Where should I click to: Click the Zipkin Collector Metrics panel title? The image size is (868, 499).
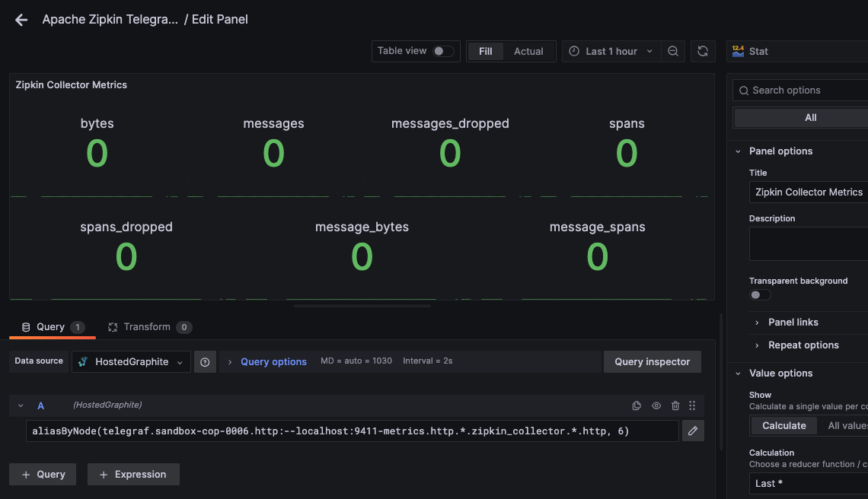[x=72, y=85]
